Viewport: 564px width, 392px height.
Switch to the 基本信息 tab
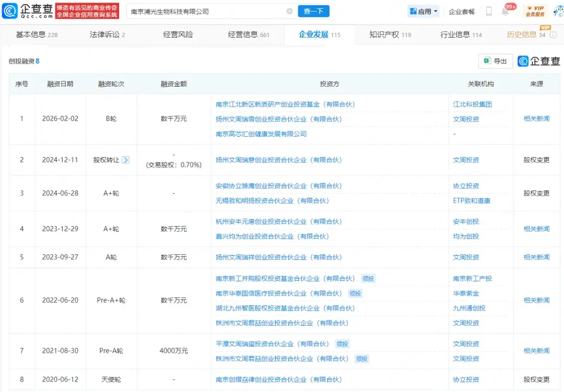[37, 35]
